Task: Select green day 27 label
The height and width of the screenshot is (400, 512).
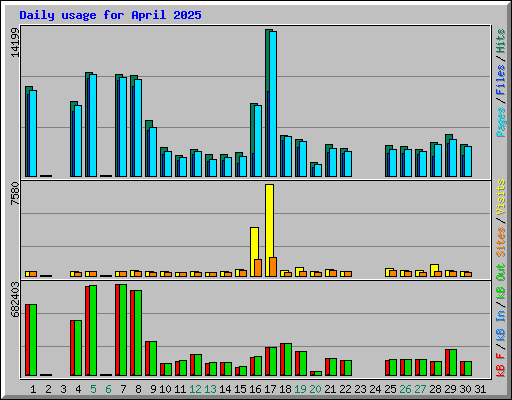Action: click(x=420, y=389)
